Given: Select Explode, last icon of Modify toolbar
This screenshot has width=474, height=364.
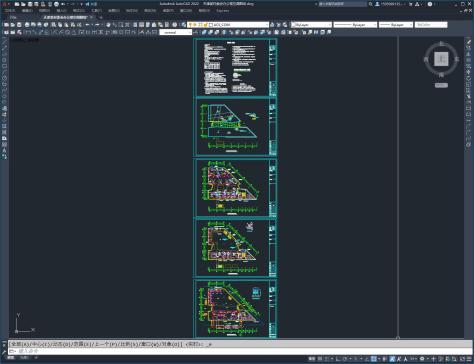Looking at the screenshot, I should pyautogui.click(x=468, y=146).
